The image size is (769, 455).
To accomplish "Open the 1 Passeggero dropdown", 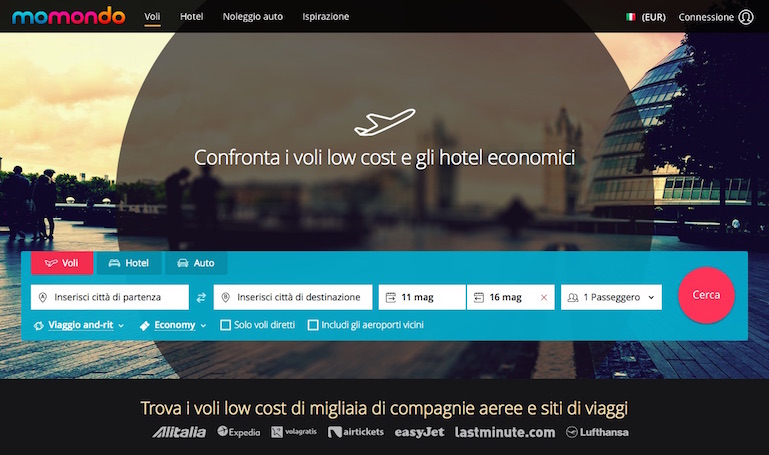I will click(x=611, y=297).
